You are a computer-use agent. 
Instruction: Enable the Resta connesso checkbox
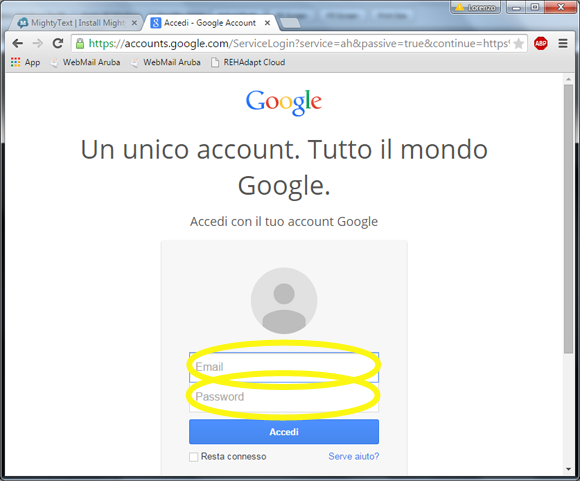pos(193,457)
